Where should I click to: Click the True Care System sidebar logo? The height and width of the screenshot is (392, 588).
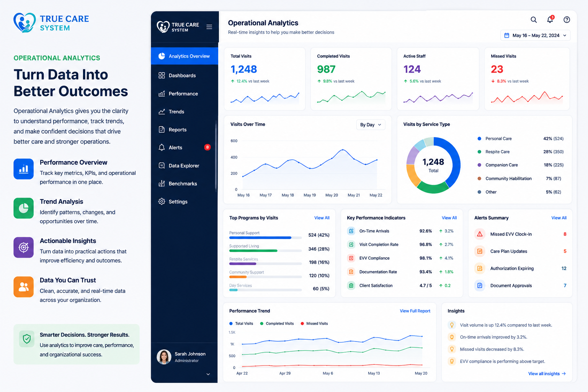(178, 27)
